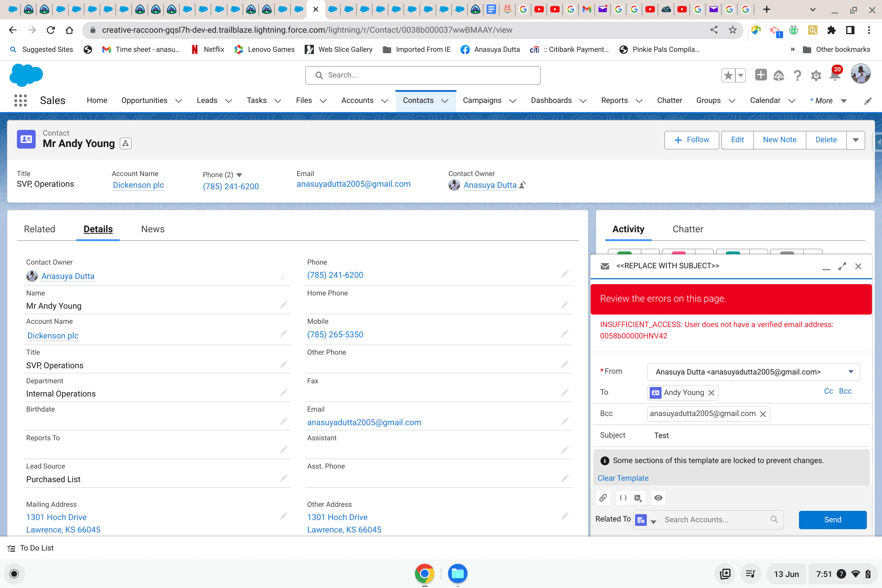882x588 pixels.
Task: Select the Details tab
Action: 98,229
